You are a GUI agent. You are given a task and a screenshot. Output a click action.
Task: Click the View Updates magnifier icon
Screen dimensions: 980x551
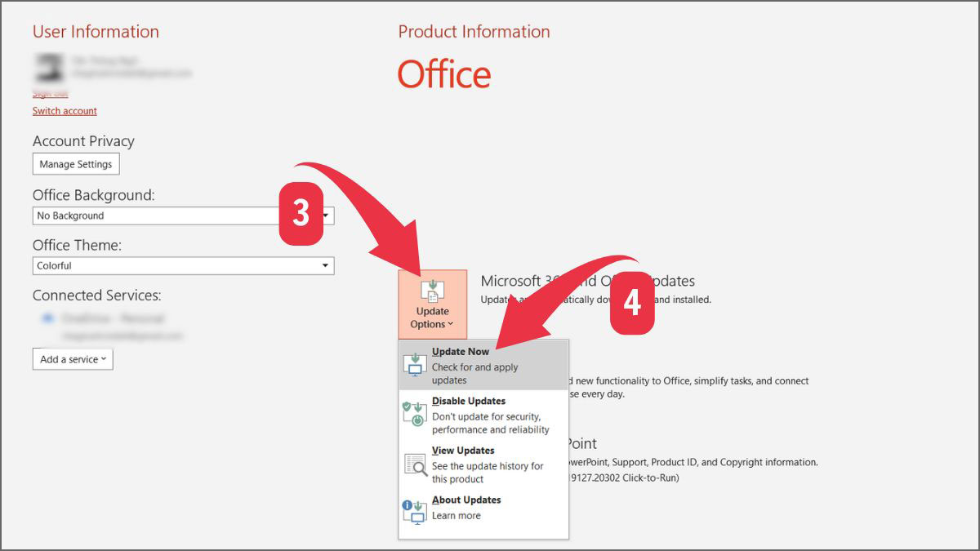click(414, 462)
